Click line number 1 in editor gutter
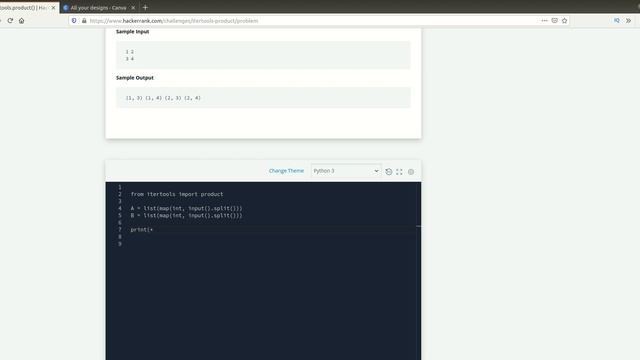The width and height of the screenshot is (640, 360). (x=120, y=187)
